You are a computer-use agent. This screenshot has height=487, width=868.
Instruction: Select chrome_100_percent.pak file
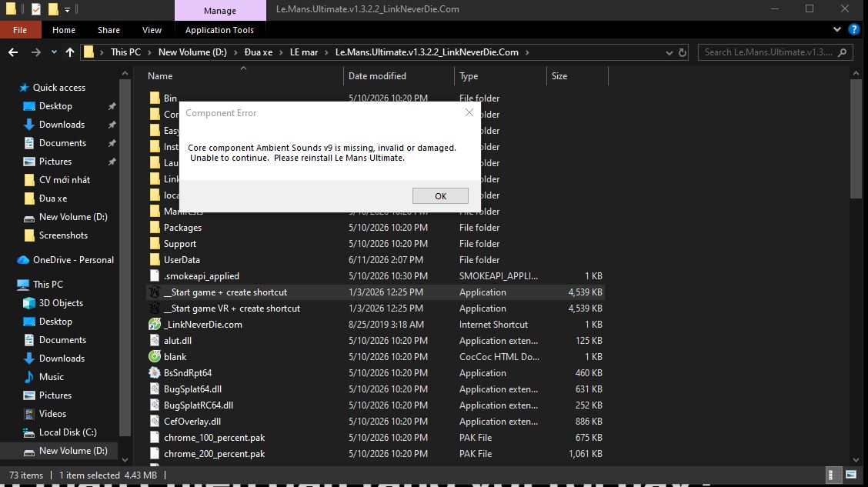(x=214, y=437)
